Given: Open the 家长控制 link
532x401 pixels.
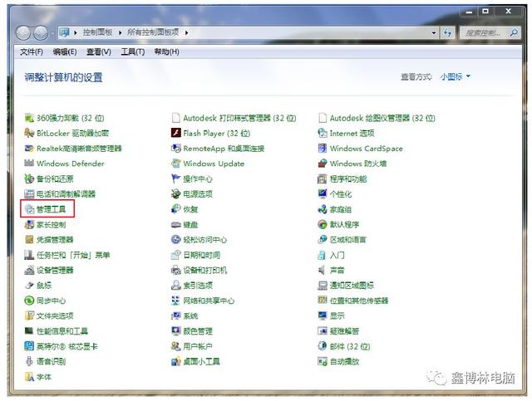Looking at the screenshot, I should click(x=51, y=224).
